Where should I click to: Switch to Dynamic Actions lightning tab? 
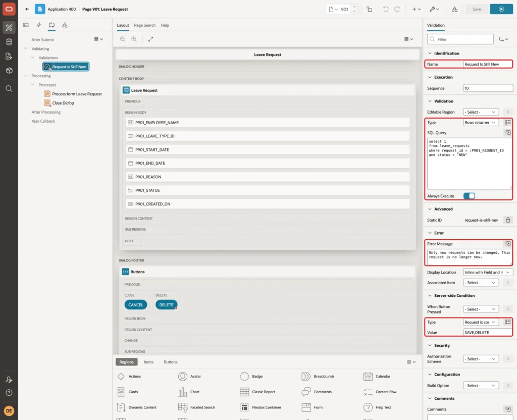click(x=38, y=25)
